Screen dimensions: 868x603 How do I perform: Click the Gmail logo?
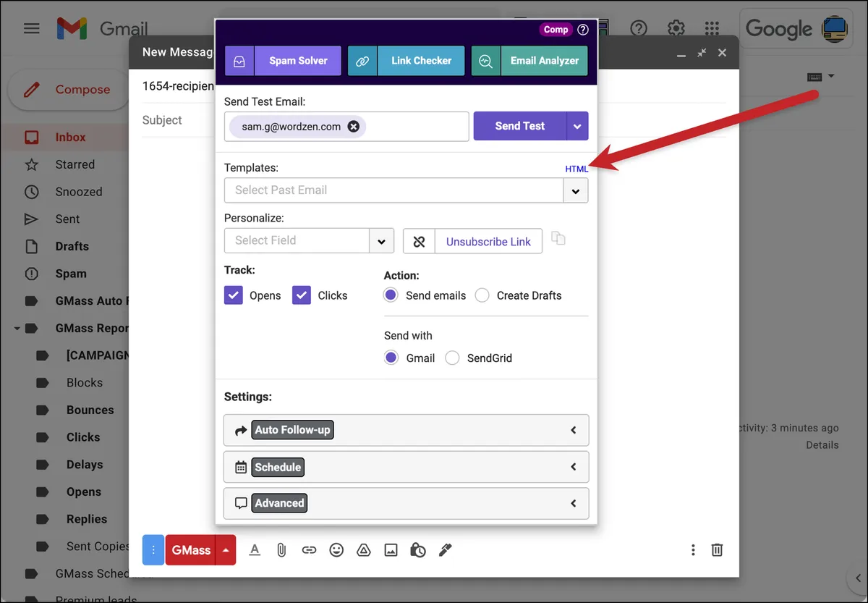103,29
